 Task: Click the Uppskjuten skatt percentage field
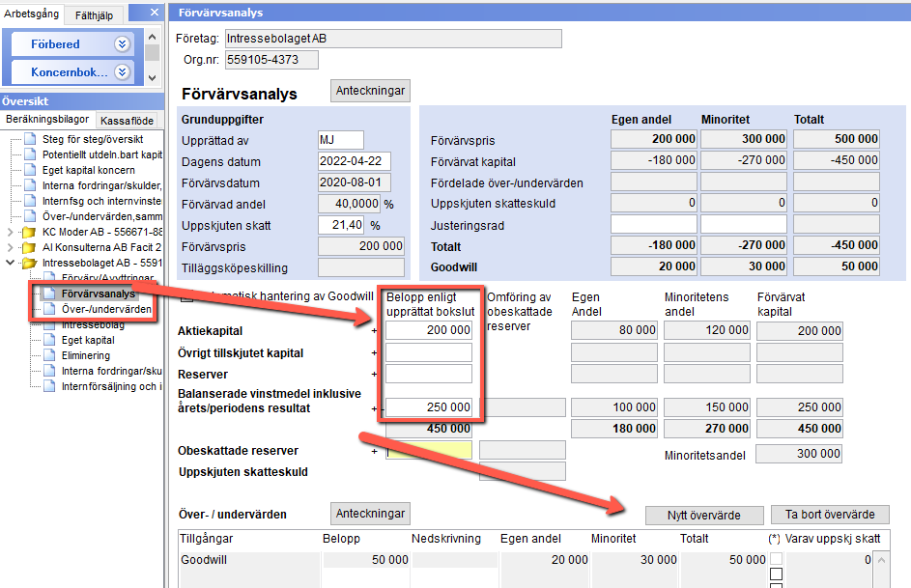pyautogui.click(x=341, y=225)
